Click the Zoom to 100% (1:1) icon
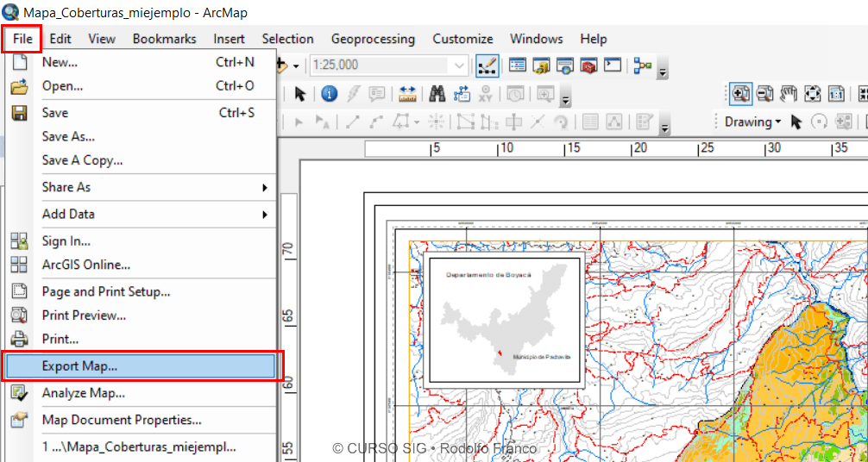The image size is (868, 462). pos(836,94)
